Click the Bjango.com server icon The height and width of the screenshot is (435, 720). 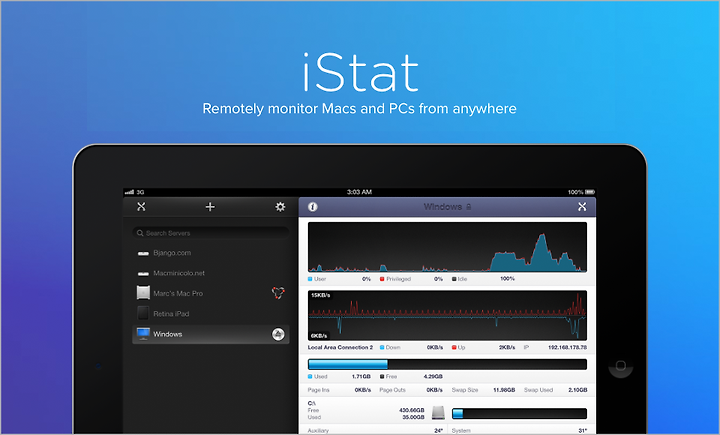coord(143,253)
